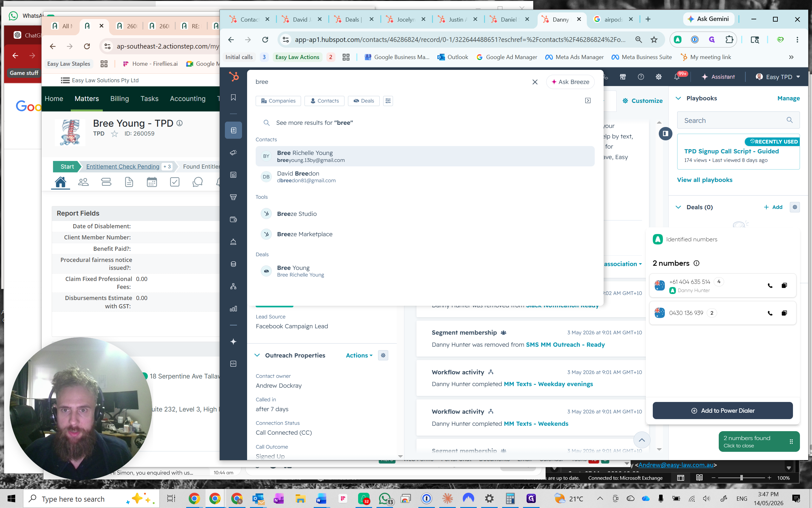Open 2 numbers found options menu
Viewport: 812px width, 508px height.
click(x=791, y=441)
